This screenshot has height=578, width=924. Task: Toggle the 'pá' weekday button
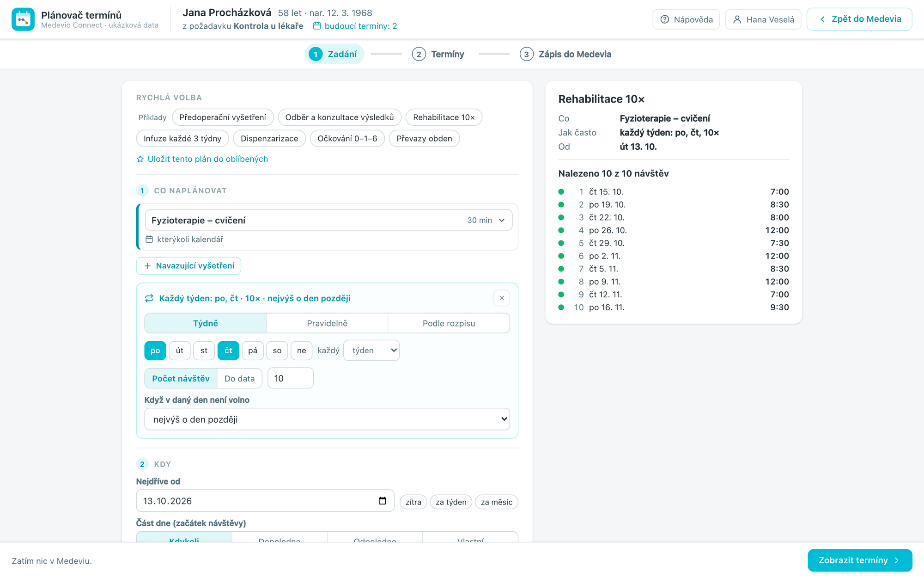coord(253,350)
